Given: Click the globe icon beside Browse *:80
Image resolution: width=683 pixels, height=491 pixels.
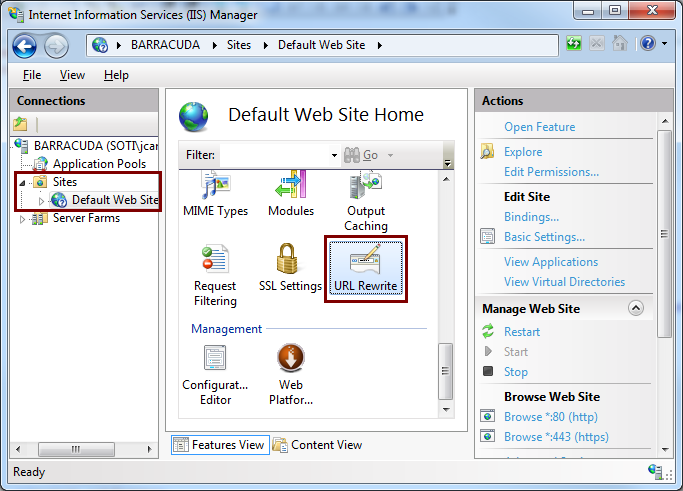Looking at the screenshot, I should tap(487, 416).
